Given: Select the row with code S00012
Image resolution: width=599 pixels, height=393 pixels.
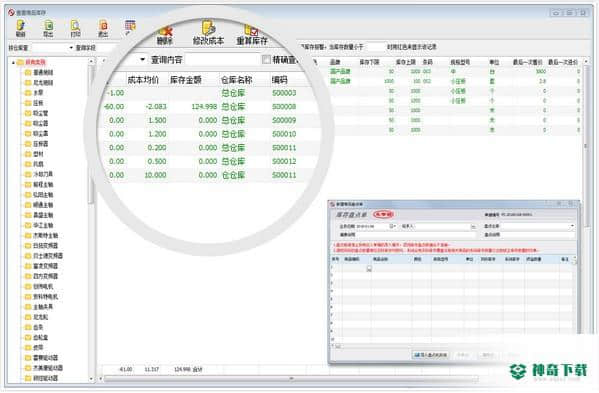Looking at the screenshot, I should (208, 162).
